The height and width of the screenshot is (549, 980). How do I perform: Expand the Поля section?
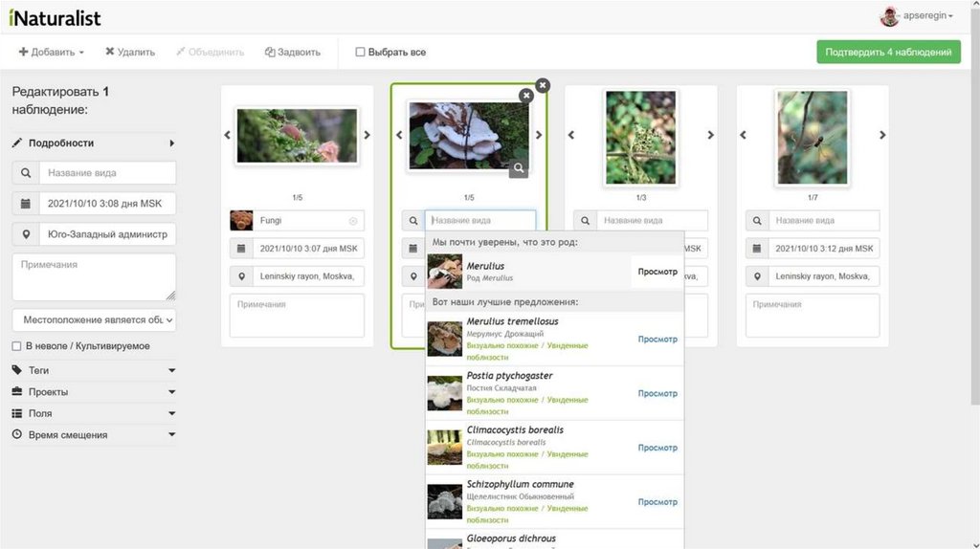coord(94,413)
